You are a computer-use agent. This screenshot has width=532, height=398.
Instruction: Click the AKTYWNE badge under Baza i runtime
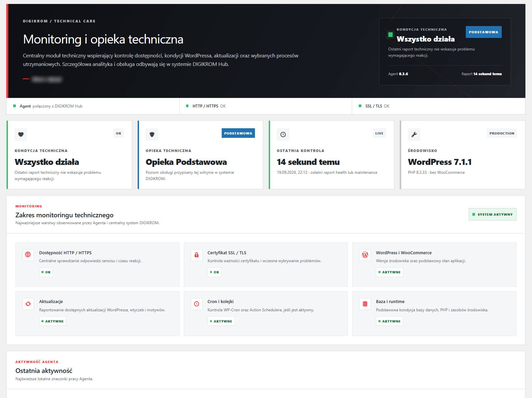point(389,321)
